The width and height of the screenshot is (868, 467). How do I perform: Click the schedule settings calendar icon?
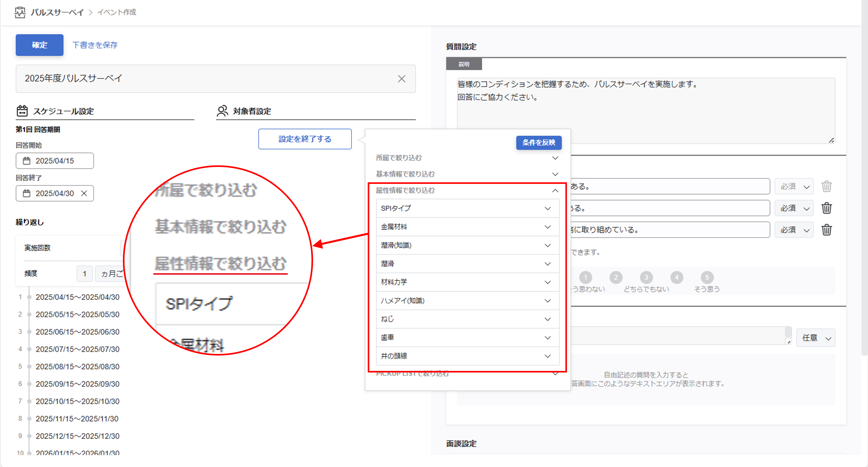pos(22,111)
